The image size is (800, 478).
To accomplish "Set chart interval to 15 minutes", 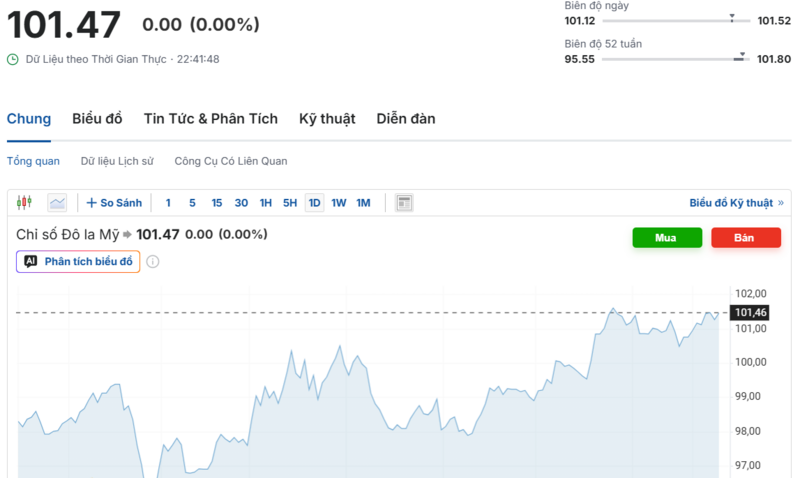I will tap(217, 203).
